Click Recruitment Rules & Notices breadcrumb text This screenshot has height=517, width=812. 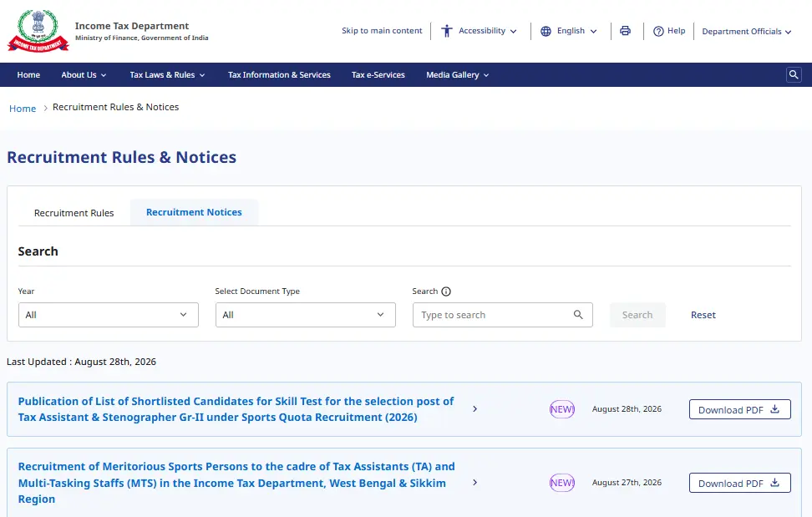(x=115, y=107)
